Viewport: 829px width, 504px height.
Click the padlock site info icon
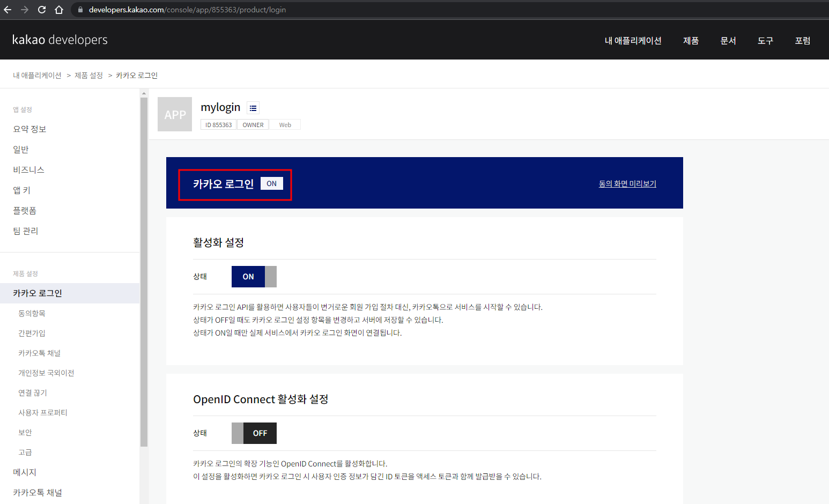pos(80,10)
